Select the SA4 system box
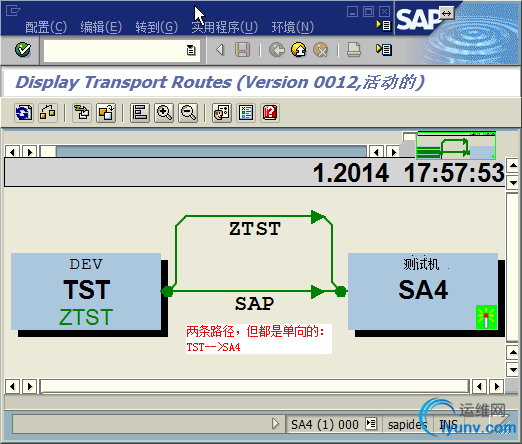This screenshot has width=522, height=444. pyautogui.click(x=423, y=292)
